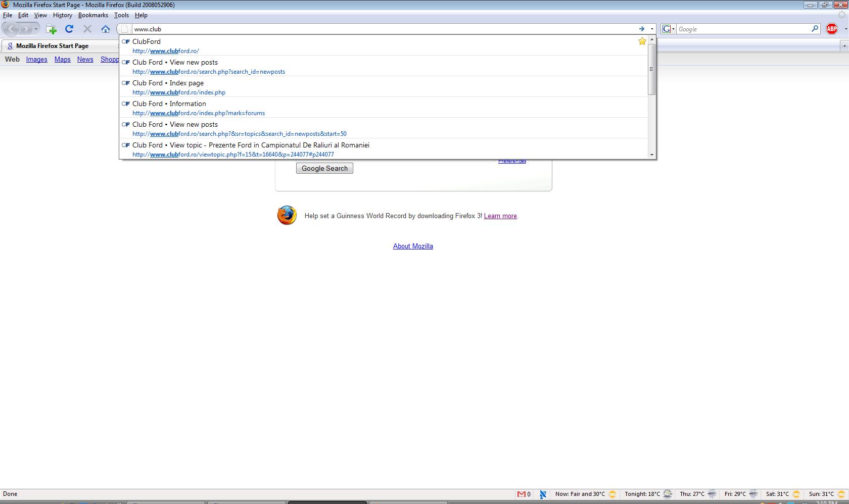This screenshot has height=504, width=849.
Task: Open the Adblock Plus dropdown arrow
Action: [x=845, y=29]
